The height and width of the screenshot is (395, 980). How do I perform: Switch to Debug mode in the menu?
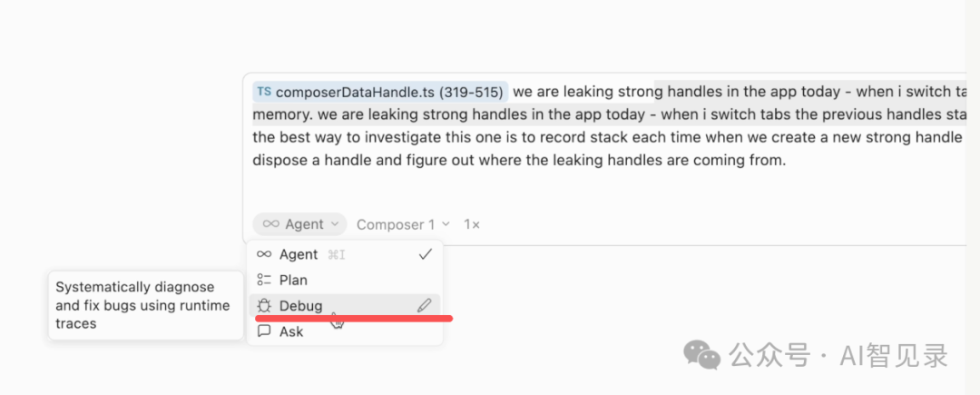(301, 306)
